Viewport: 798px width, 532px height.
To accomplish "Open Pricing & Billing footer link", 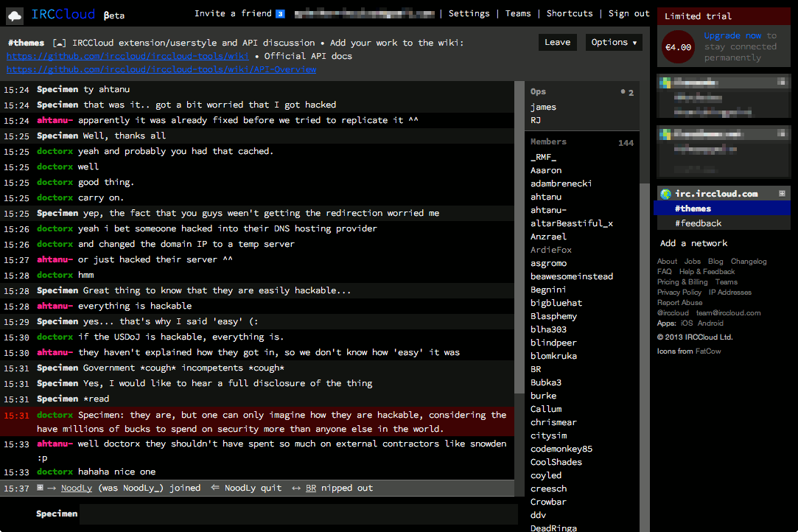I will 682,281.
